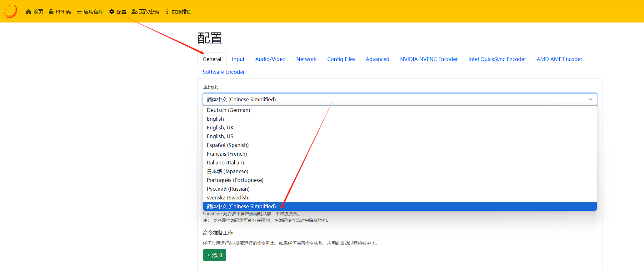This screenshot has height=271, width=644.
Task: Click the Sunshine logo icon
Action: pos(11,11)
